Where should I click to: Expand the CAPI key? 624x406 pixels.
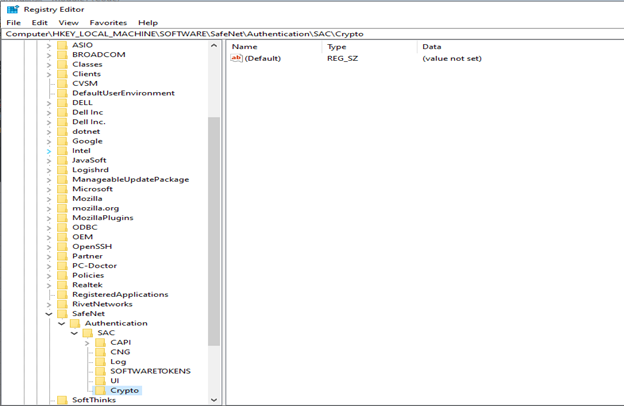coord(87,343)
